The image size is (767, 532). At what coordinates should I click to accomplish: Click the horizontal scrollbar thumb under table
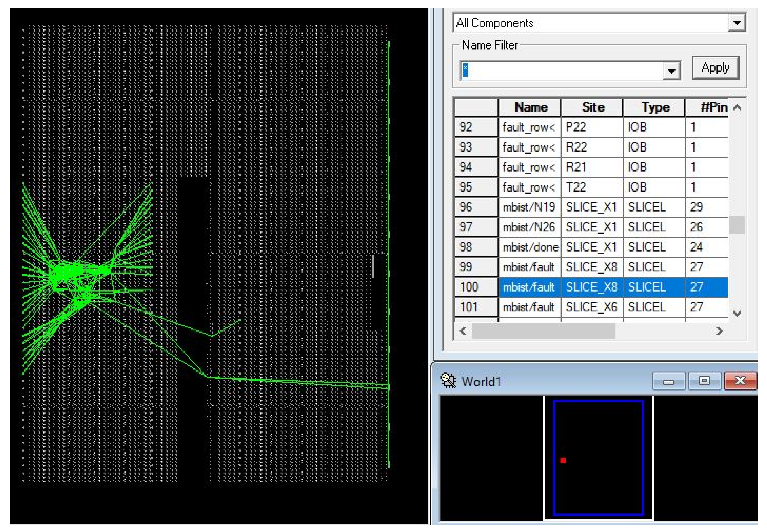pyautogui.click(x=544, y=331)
